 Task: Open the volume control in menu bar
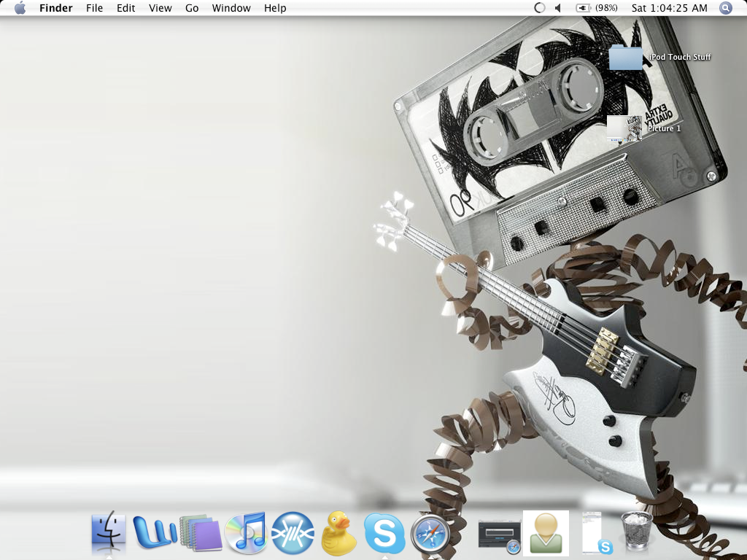558,8
